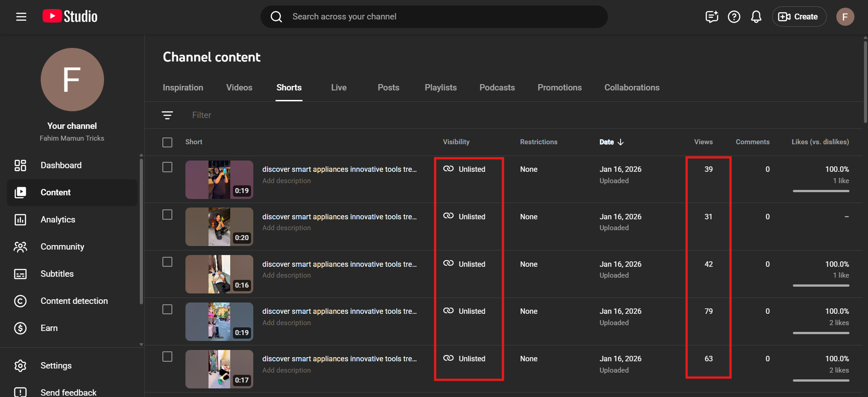Click the YouTube Studio logo
This screenshot has width=868, height=397.
pyautogui.click(x=70, y=17)
